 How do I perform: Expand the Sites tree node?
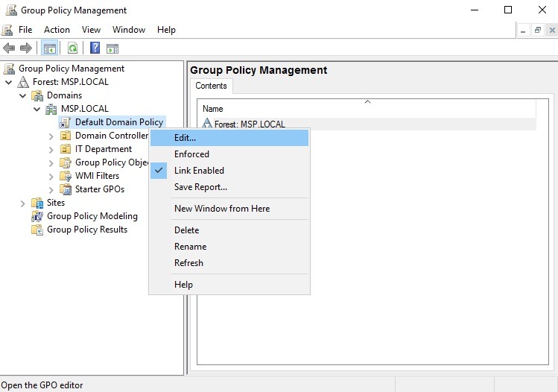coord(22,203)
